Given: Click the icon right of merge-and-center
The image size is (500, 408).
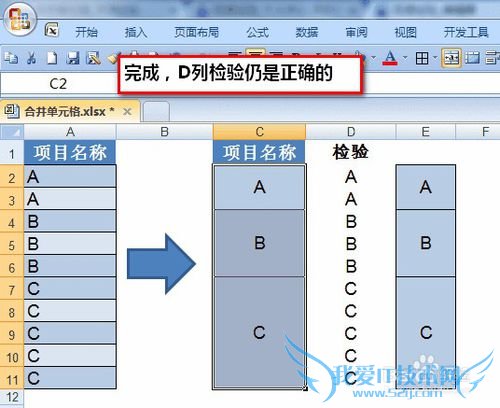Looking at the screenshot, I should pyautogui.click(x=472, y=58).
